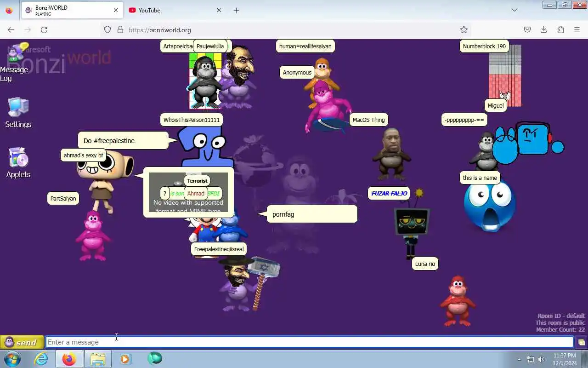Click the Anonymous name tag
Screen dimensions: 588x368
(x=297, y=73)
